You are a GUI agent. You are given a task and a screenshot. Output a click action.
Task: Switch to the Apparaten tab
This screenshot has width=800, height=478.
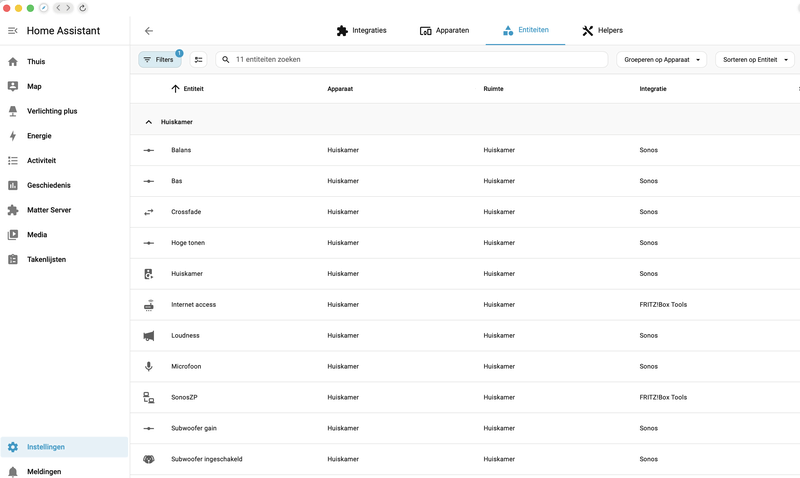click(x=444, y=31)
